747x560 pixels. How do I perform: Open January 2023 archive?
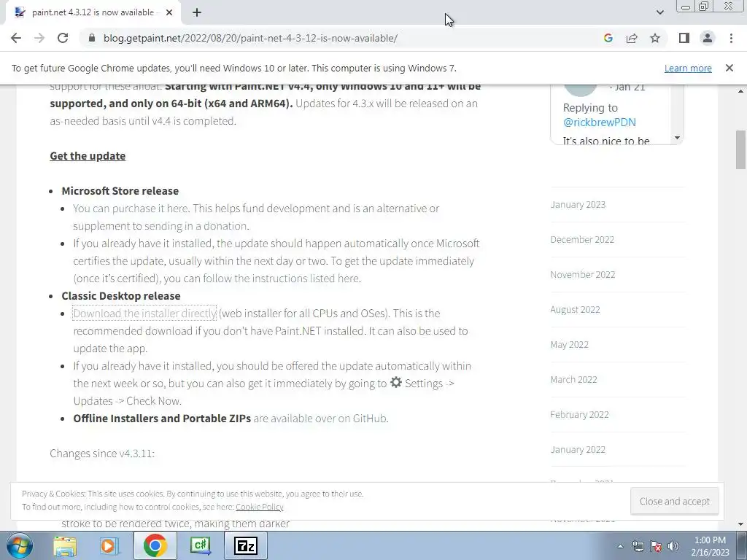tap(578, 204)
